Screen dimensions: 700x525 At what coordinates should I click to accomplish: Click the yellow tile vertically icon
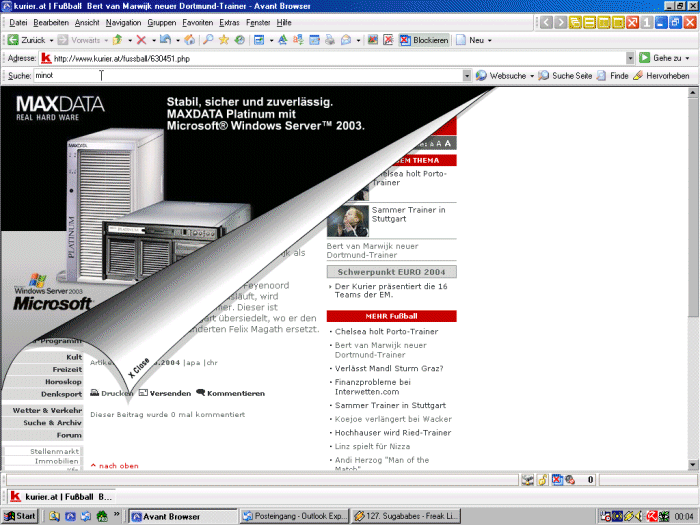[604, 22]
